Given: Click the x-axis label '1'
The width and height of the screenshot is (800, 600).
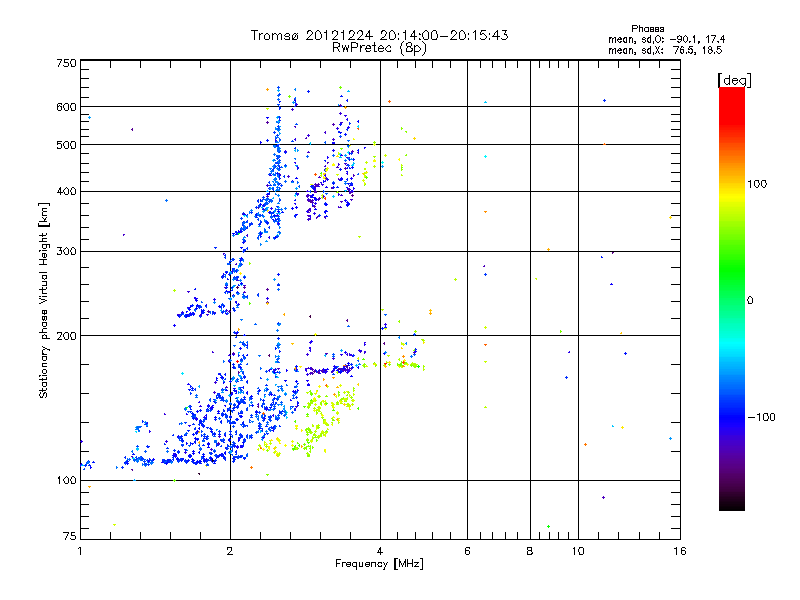Looking at the screenshot, I should (80, 551).
